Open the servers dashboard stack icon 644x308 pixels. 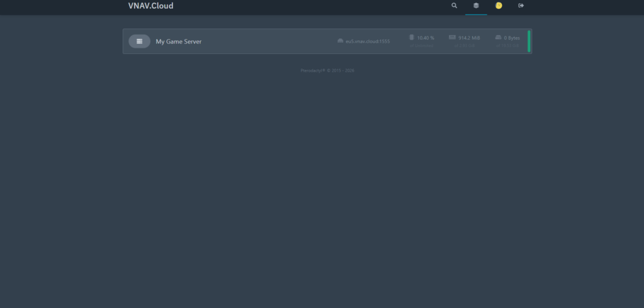coord(476,6)
